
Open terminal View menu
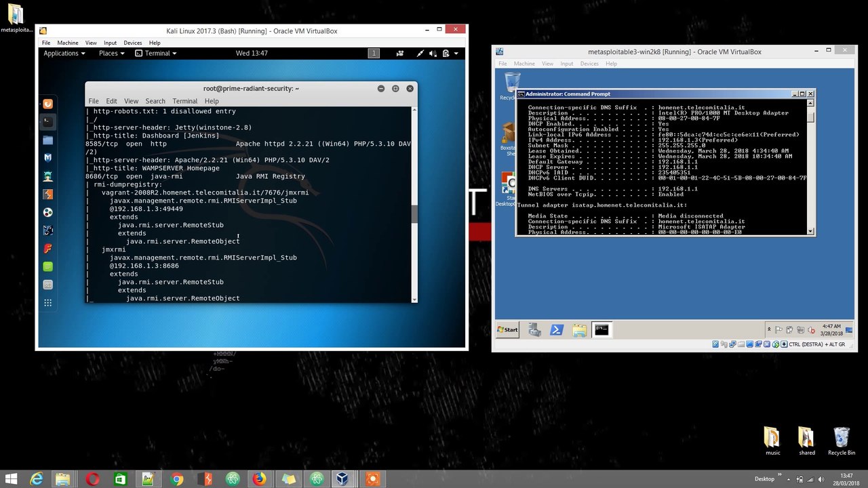pos(131,101)
